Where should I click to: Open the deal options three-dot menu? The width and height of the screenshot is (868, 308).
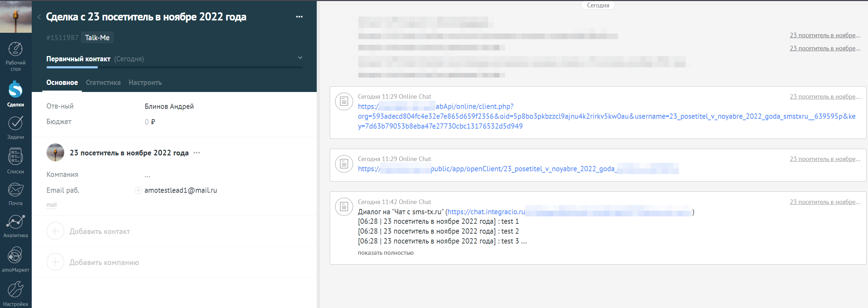(299, 17)
